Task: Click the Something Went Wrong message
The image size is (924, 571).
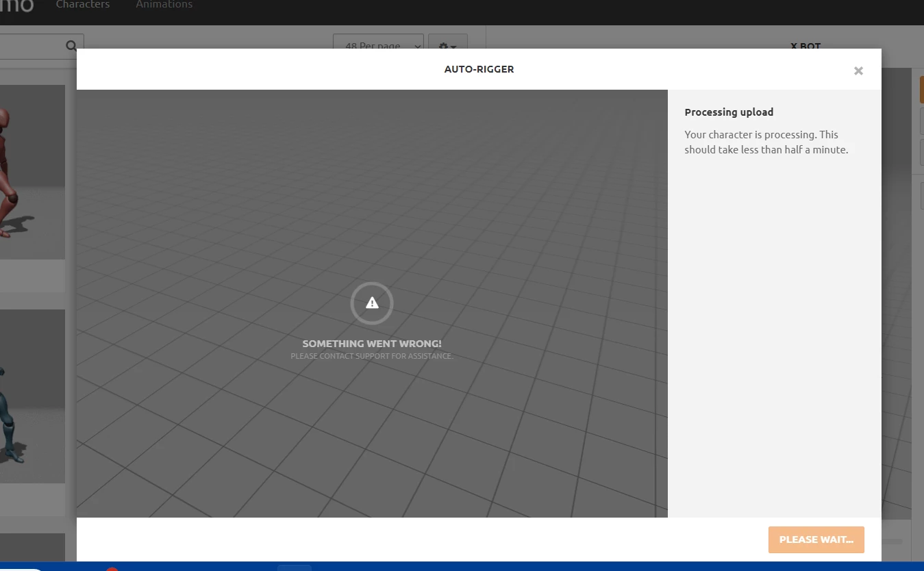Action: coord(372,344)
